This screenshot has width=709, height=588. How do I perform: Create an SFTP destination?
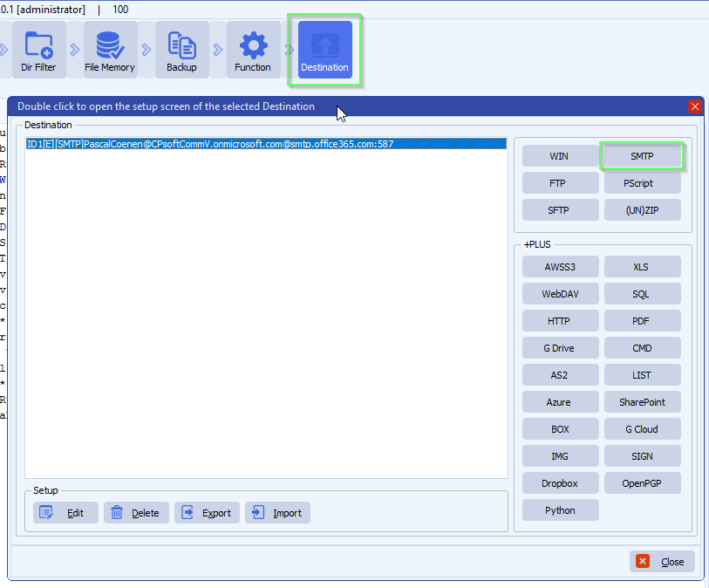tap(560, 209)
